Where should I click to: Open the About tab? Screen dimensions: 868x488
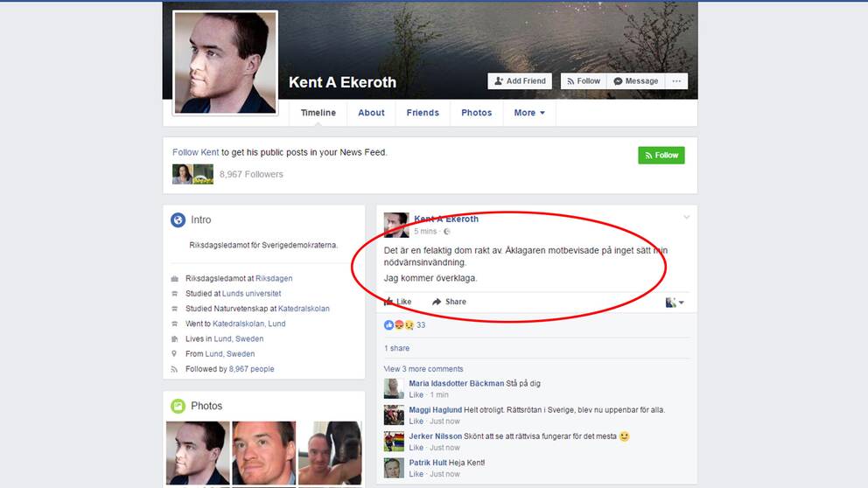pos(371,112)
